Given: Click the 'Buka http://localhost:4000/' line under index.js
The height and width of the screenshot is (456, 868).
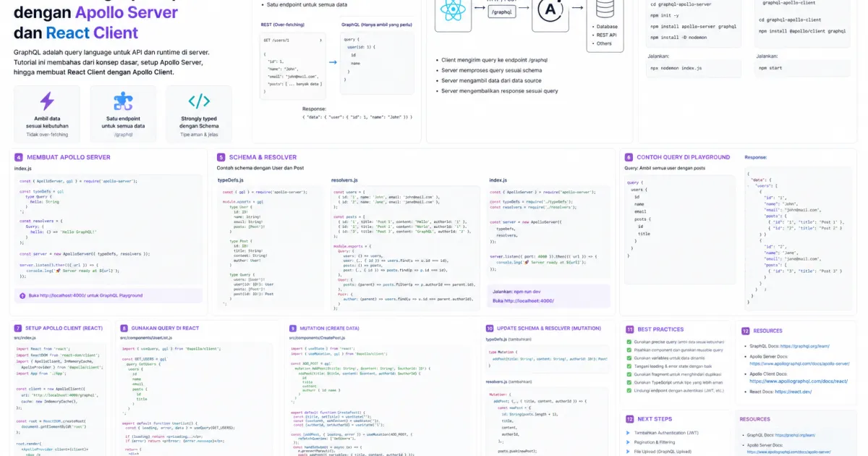Looking at the screenshot, I should (x=523, y=300).
